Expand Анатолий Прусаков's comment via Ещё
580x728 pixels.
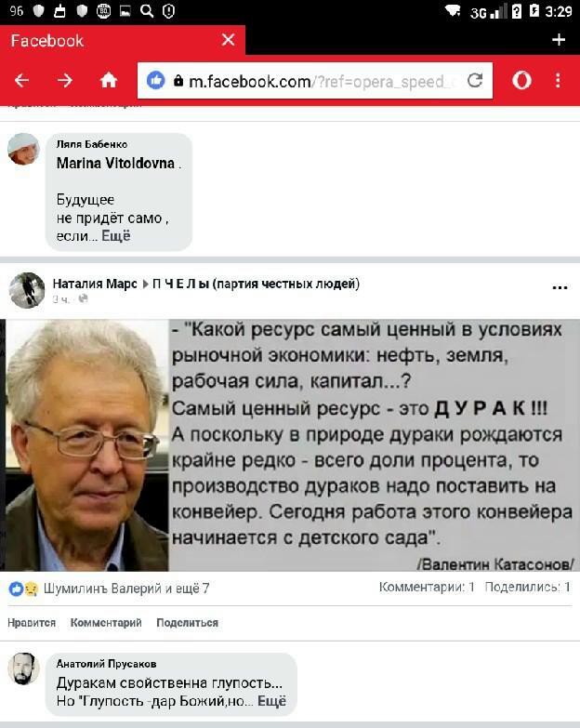point(272,701)
